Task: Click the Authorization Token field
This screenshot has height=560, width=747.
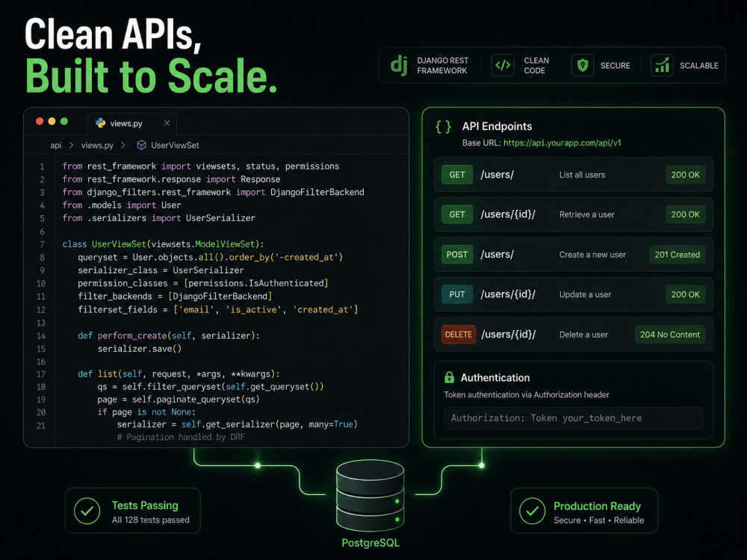Action: (x=573, y=418)
